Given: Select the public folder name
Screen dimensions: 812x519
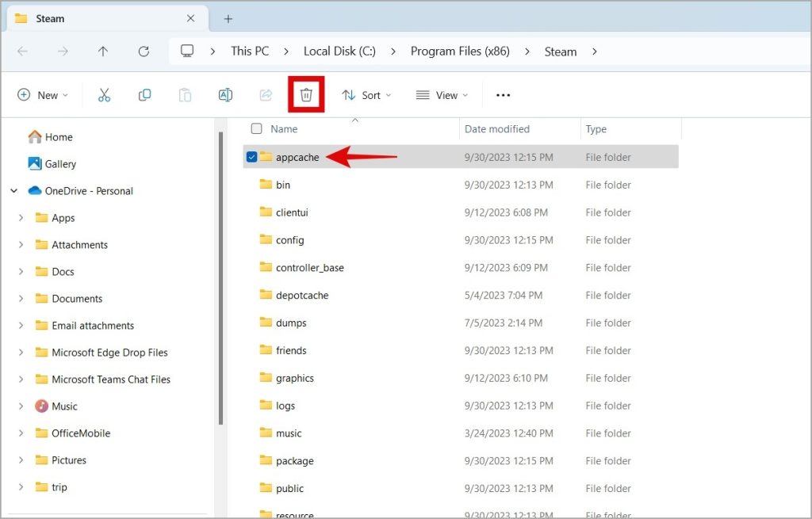Looking at the screenshot, I should pos(289,488).
